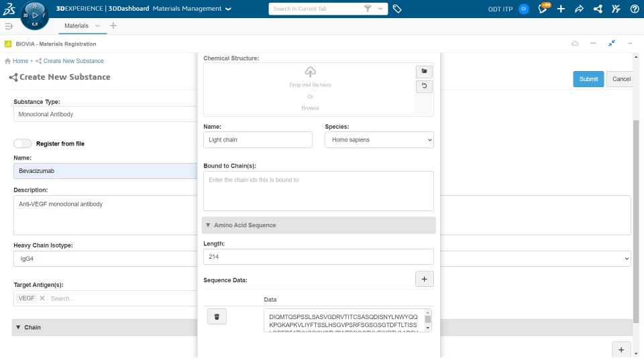Click the folder open file button
The image size is (644, 362).
click(424, 72)
